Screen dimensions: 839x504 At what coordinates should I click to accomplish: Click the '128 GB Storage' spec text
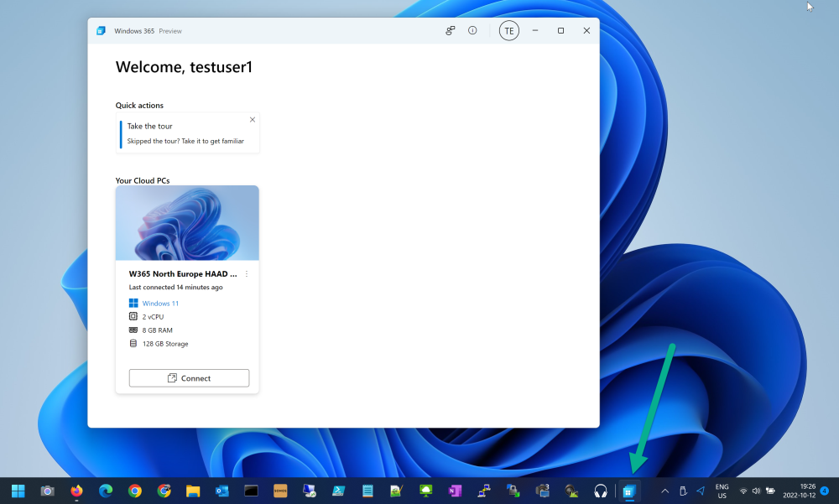(x=165, y=344)
